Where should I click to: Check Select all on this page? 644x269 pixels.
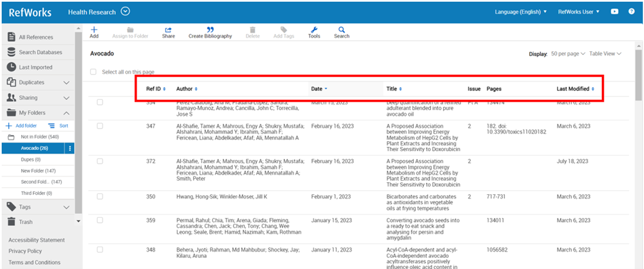pyautogui.click(x=93, y=72)
